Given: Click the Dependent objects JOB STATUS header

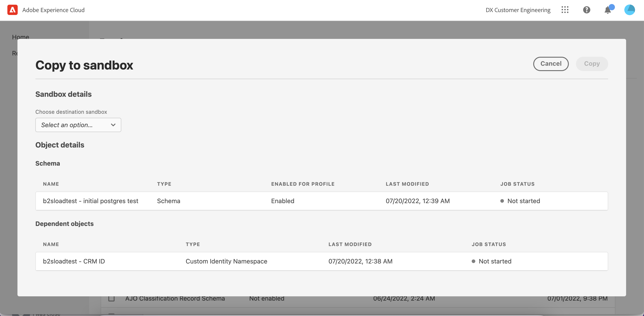Looking at the screenshot, I should pos(489,244).
